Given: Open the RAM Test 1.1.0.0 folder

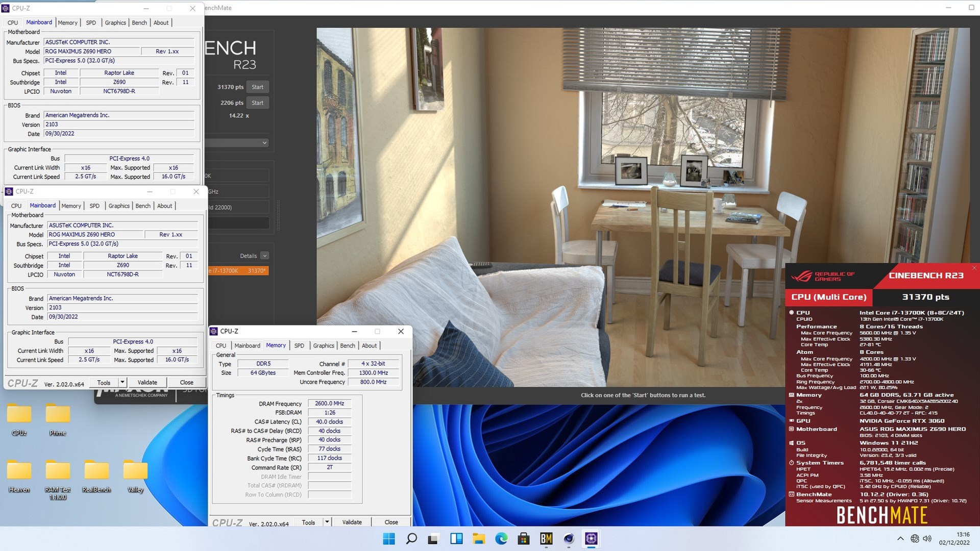Looking at the screenshot, I should (58, 480).
